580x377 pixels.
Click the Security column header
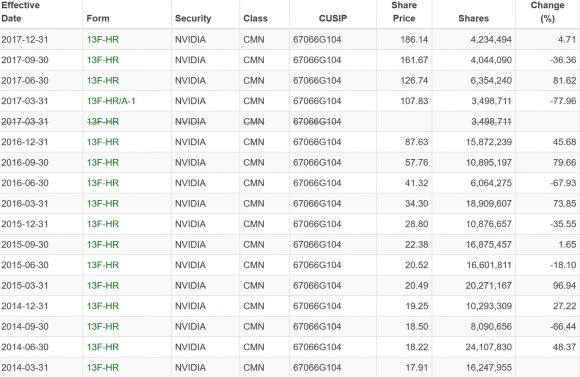pos(193,18)
